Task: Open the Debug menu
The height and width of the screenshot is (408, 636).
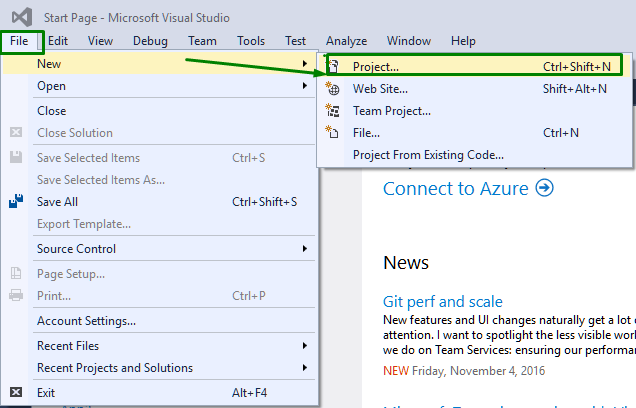Action: 150,41
